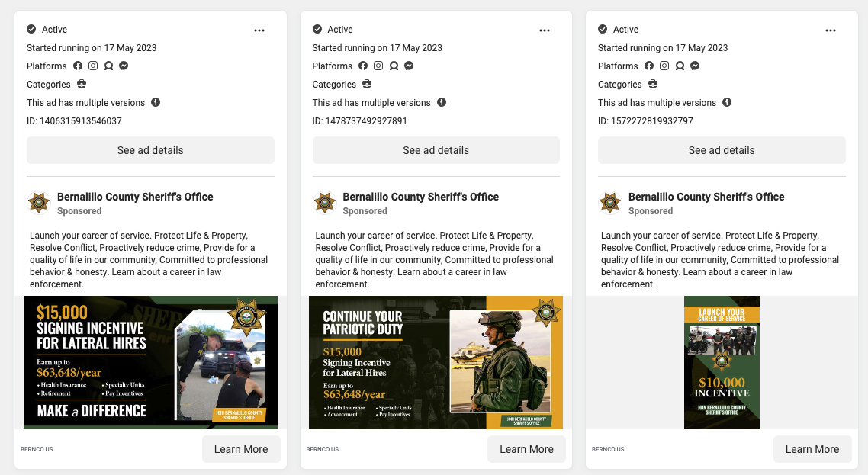The image size is (868, 475).
Task: Open three-dot menu on second ad card
Action: click(545, 30)
